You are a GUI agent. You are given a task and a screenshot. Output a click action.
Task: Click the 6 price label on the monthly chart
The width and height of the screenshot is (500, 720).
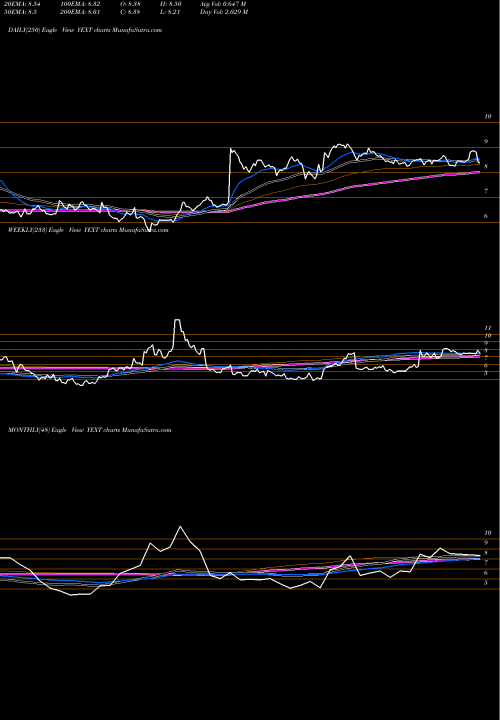pos(486,573)
